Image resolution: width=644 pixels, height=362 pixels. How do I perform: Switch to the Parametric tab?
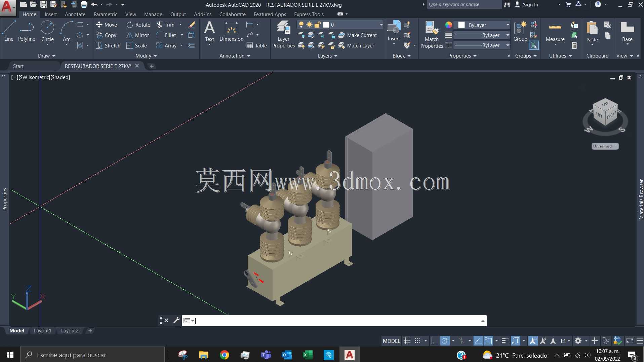[105, 14]
